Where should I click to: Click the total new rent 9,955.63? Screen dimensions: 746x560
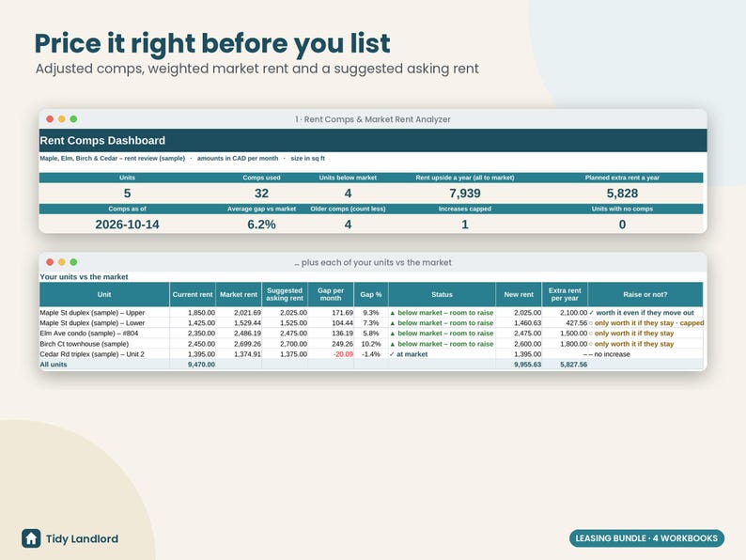pyautogui.click(x=527, y=365)
